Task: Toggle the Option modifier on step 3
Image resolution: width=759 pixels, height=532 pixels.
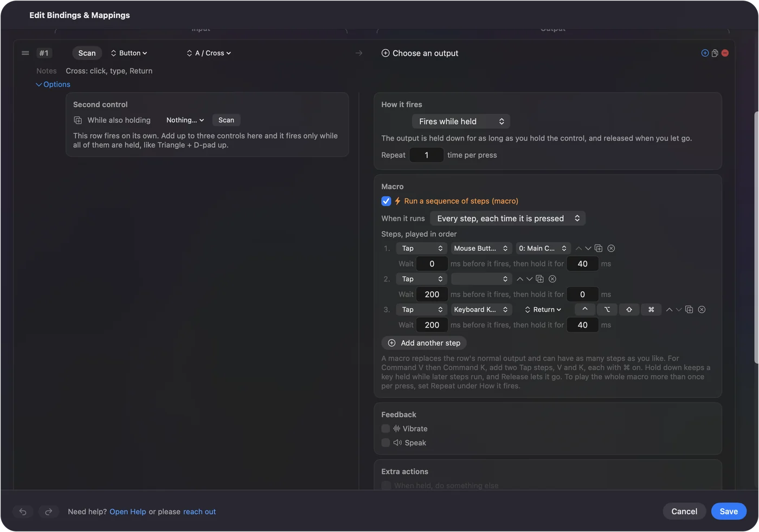Action: [x=607, y=310]
